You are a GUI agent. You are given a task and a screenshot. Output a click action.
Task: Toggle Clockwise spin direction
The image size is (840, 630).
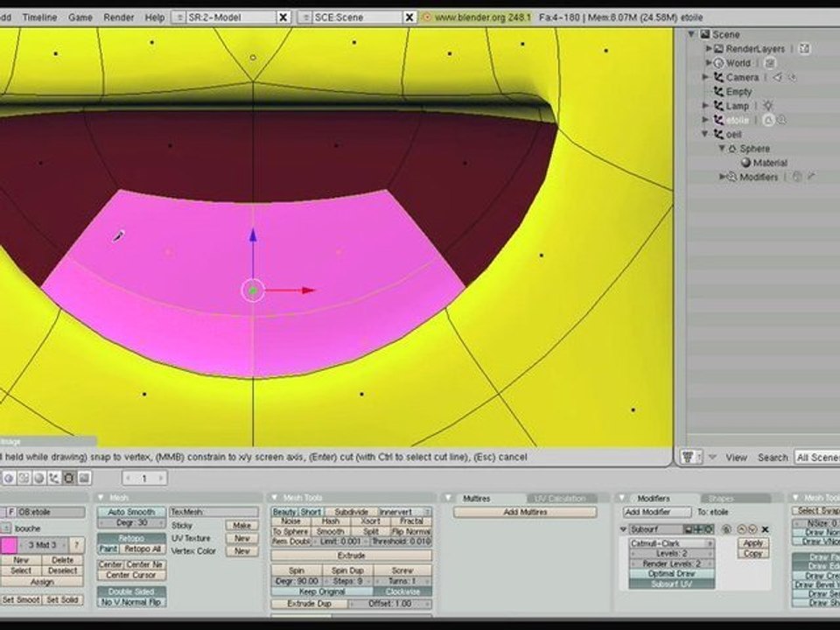[x=402, y=591]
